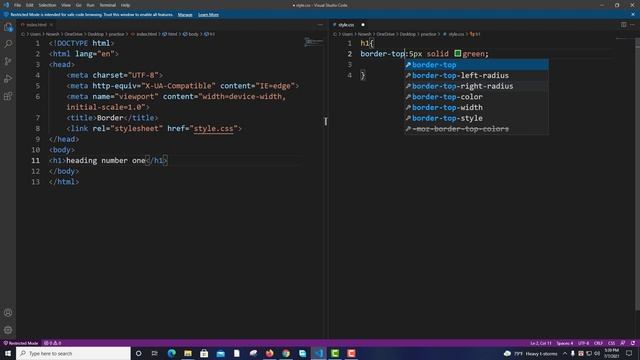This screenshot has width=640, height=360.
Task: Click in the Windows search box
Action: (73, 353)
